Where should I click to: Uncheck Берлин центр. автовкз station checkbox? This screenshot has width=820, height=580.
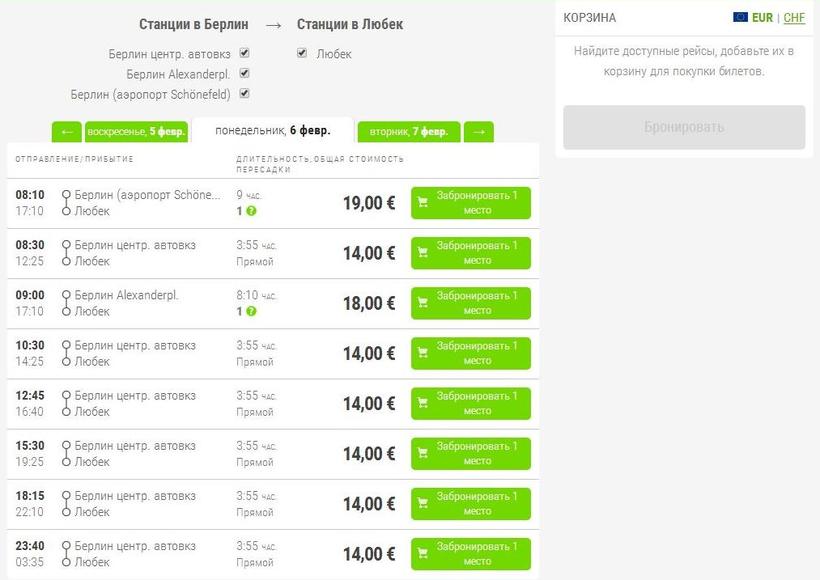coord(245,53)
